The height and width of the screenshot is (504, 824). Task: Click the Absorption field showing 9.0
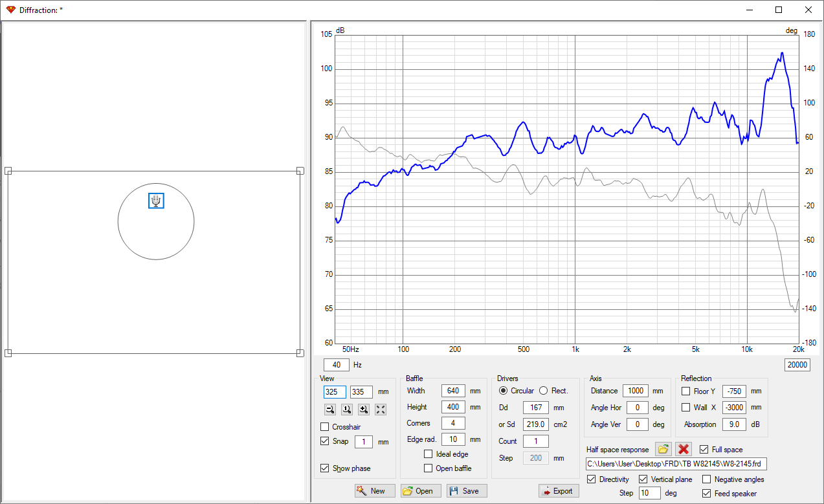pos(734,424)
